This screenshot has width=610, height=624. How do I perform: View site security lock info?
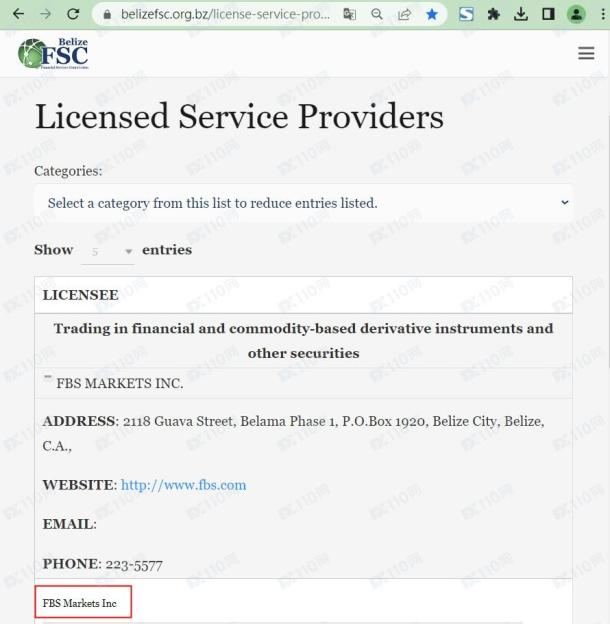(x=107, y=14)
